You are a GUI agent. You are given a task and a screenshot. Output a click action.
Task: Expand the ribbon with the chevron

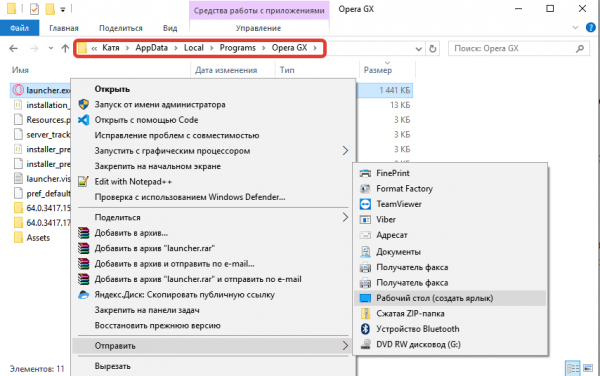[575, 28]
